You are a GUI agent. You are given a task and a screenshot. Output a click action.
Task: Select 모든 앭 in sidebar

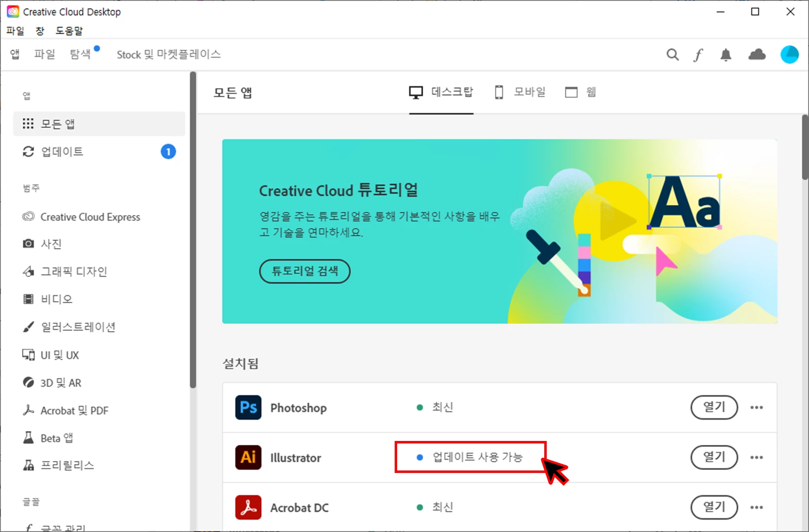click(x=99, y=124)
